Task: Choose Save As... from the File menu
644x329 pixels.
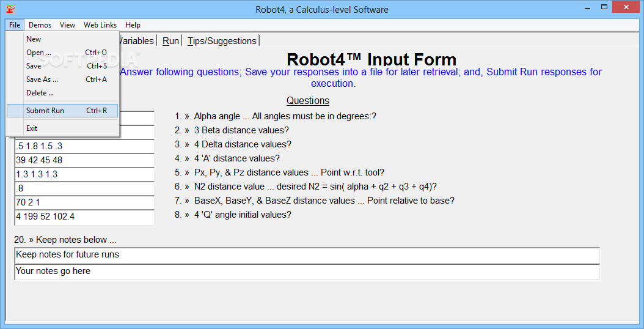Action: (62, 79)
